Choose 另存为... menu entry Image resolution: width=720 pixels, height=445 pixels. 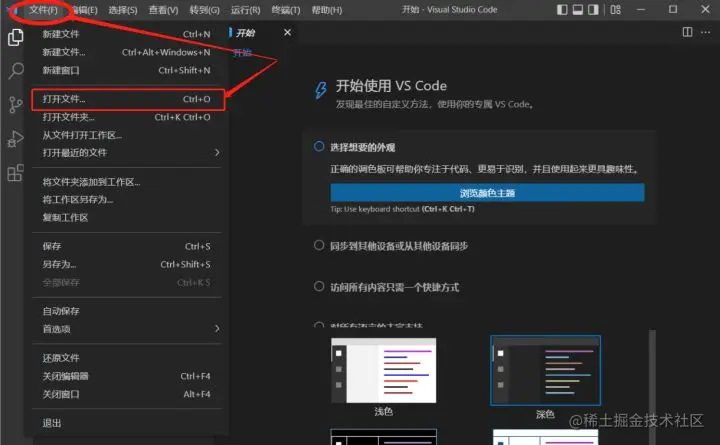[x=127, y=264]
